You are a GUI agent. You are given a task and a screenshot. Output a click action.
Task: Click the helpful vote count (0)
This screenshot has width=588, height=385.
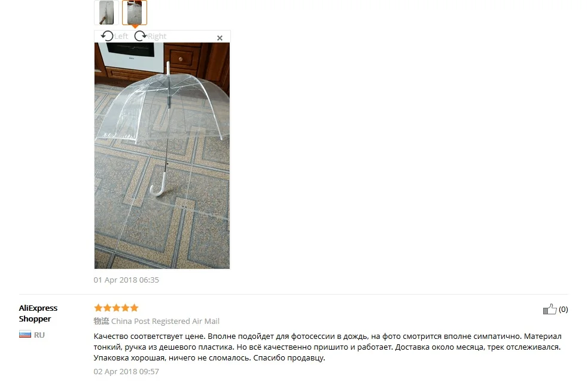point(563,309)
